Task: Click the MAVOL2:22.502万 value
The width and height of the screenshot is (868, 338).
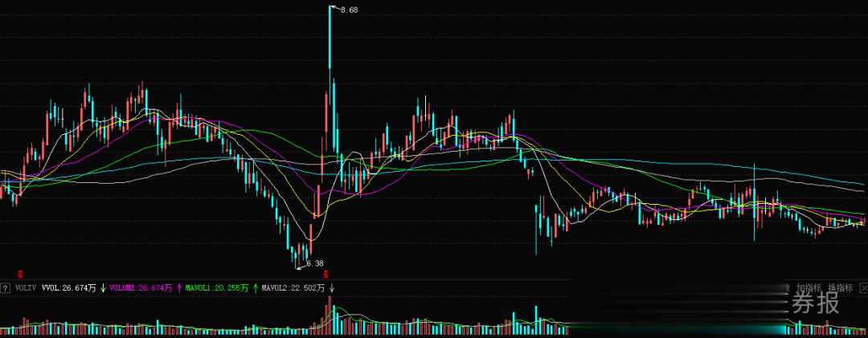Action: (x=293, y=288)
